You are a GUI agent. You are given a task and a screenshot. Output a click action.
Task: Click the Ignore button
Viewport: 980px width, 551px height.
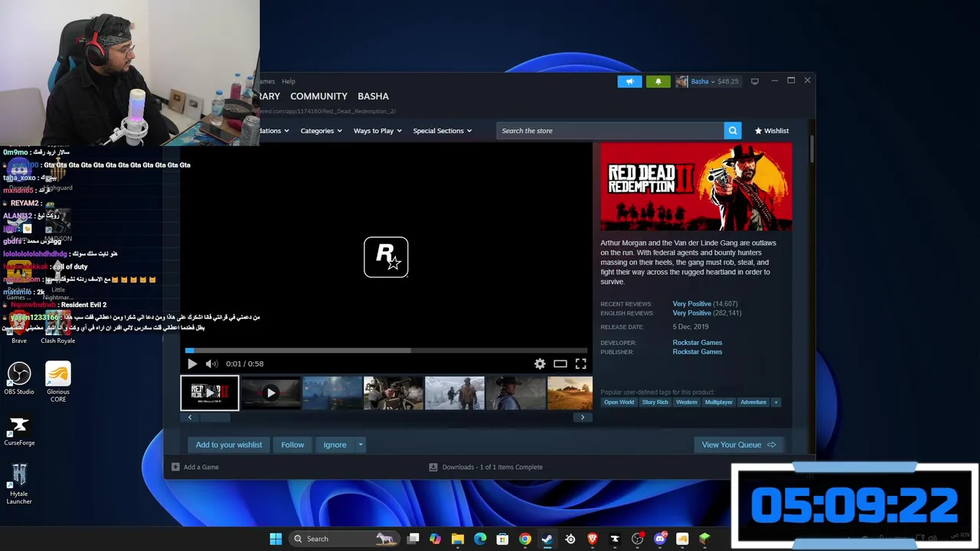click(335, 445)
